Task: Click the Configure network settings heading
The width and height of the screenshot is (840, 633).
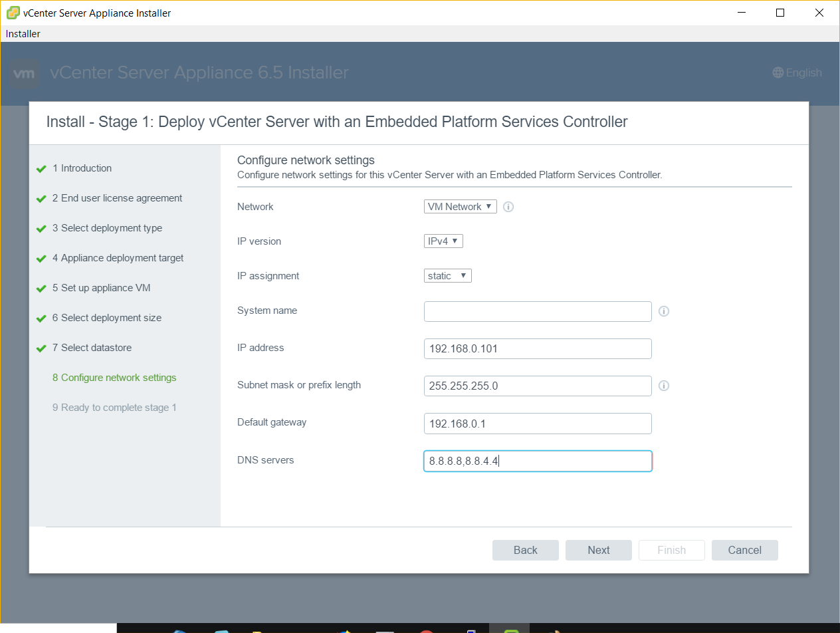Action: coord(306,160)
